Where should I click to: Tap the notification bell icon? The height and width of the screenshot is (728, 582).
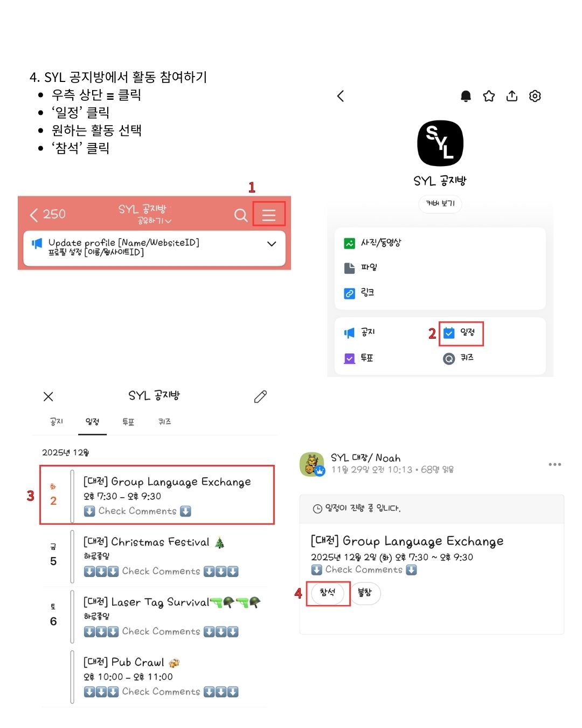(x=466, y=96)
